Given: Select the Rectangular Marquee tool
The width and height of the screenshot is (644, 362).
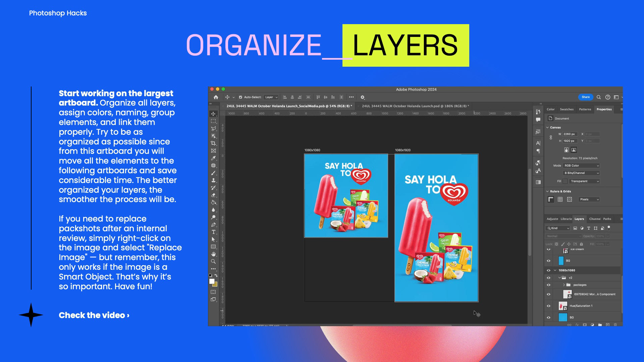Looking at the screenshot, I should (213, 121).
